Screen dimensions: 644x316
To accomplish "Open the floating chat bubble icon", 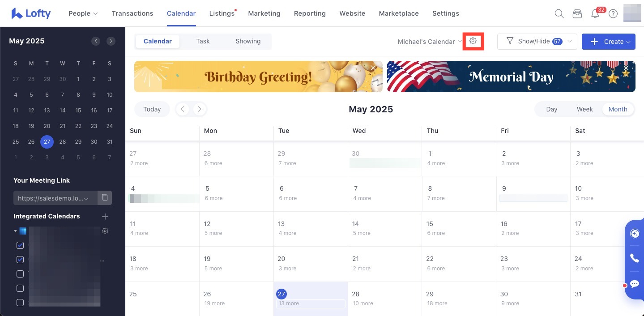I will click(x=634, y=284).
